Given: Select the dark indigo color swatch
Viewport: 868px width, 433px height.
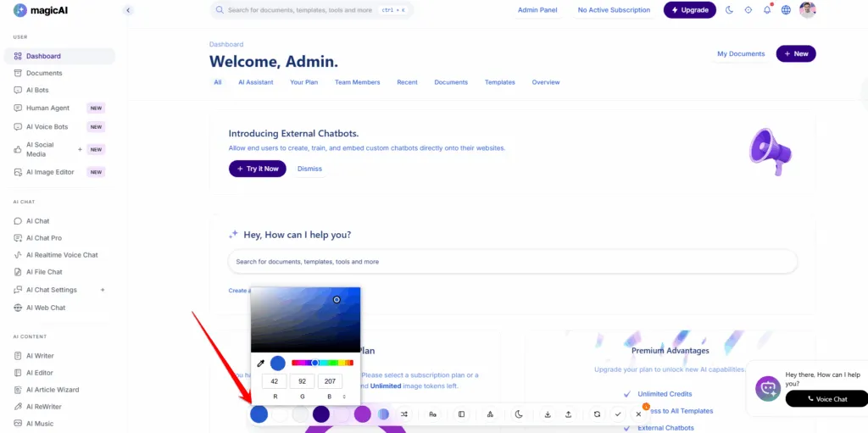Looking at the screenshot, I should pos(321,414).
